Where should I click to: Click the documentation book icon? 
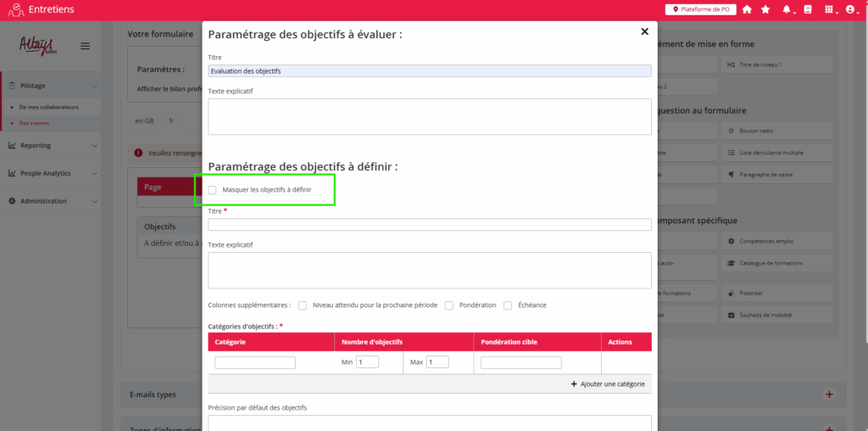pyautogui.click(x=808, y=9)
